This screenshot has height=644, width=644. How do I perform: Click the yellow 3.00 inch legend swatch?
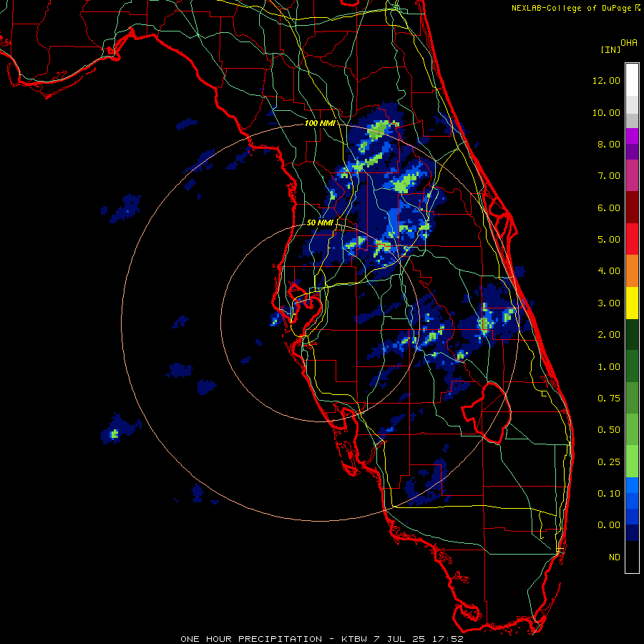(632, 303)
